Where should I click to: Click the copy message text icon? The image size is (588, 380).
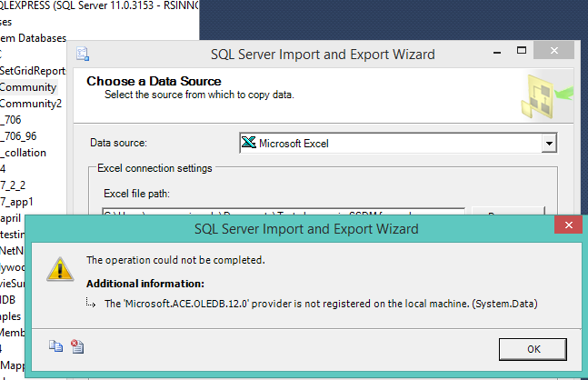[x=56, y=345]
